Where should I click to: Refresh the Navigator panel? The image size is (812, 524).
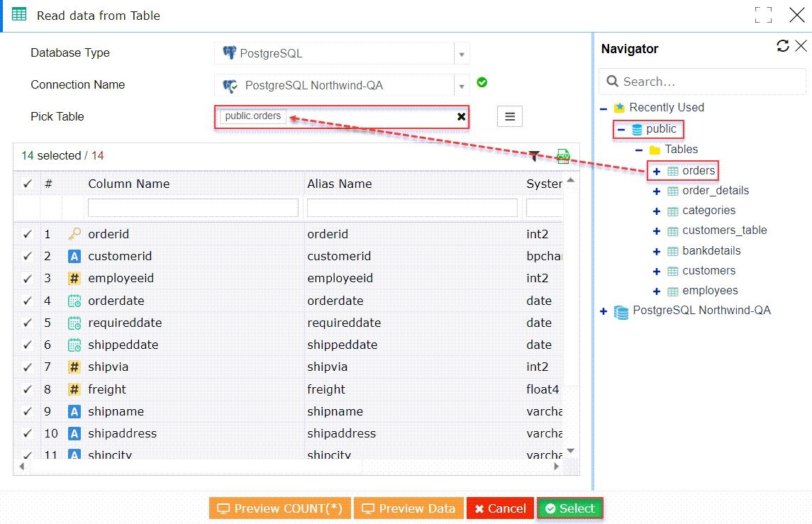pos(782,46)
